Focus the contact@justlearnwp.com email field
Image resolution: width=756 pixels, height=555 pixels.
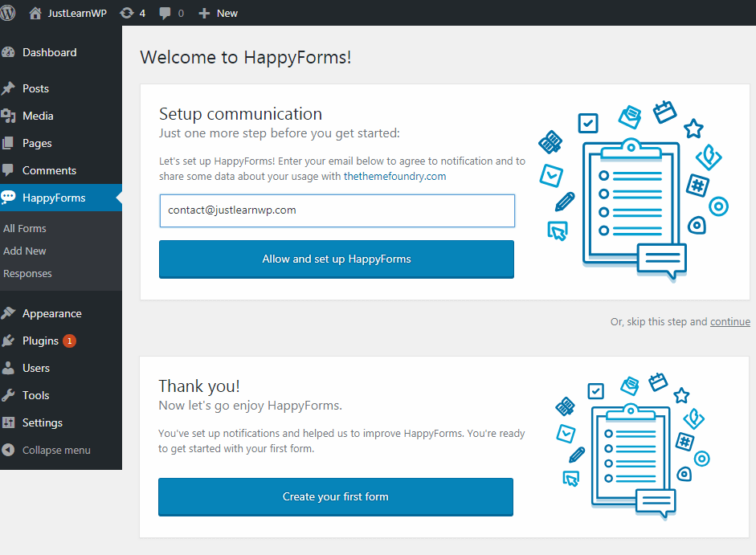click(x=337, y=210)
